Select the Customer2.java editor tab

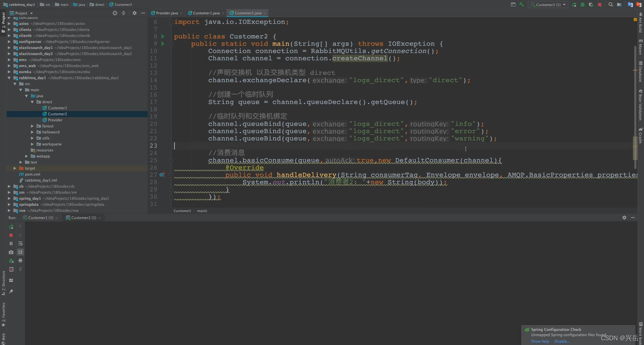(x=248, y=13)
